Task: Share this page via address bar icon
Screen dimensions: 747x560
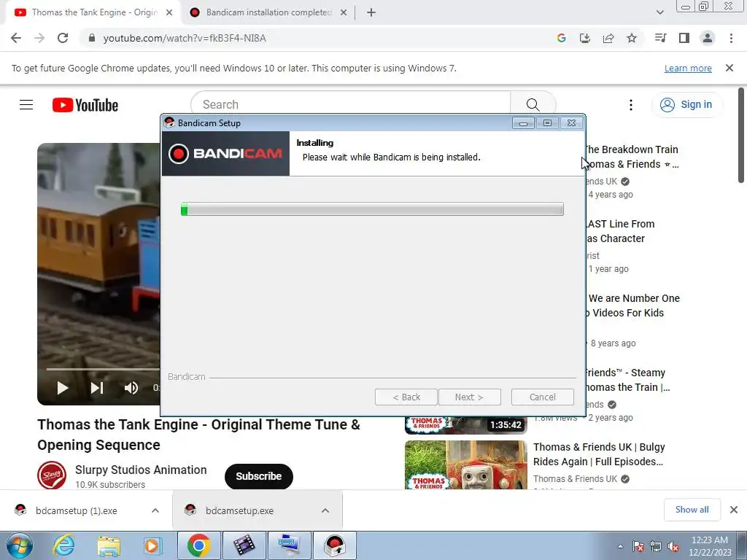Action: (608, 38)
